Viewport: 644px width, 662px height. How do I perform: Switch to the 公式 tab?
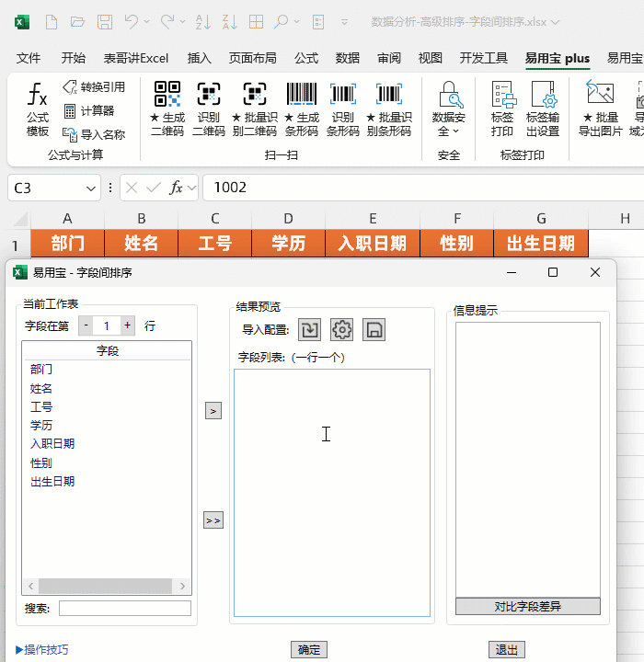pyautogui.click(x=306, y=58)
